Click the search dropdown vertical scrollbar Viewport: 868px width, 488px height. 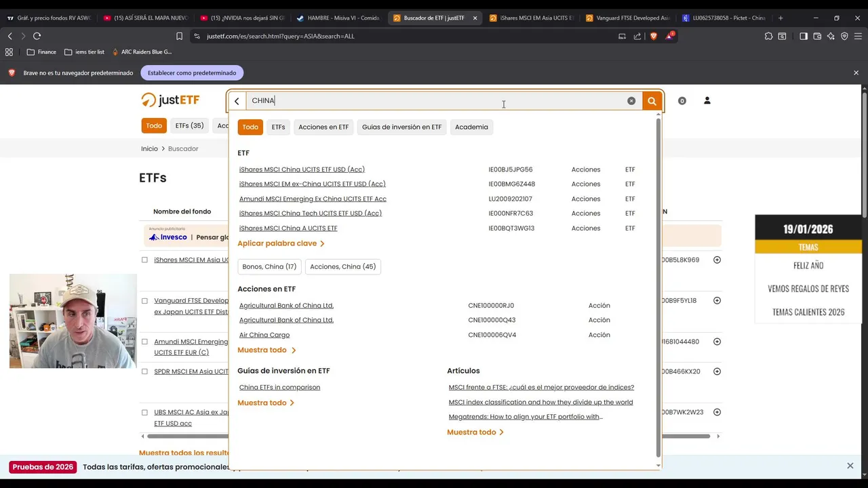pos(658,288)
